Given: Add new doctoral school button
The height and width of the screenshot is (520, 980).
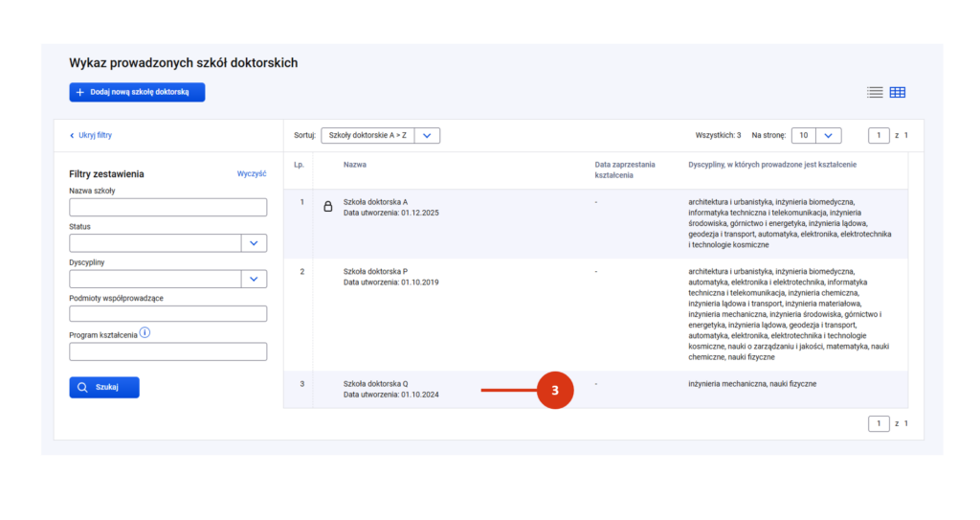Looking at the screenshot, I should [x=137, y=92].
